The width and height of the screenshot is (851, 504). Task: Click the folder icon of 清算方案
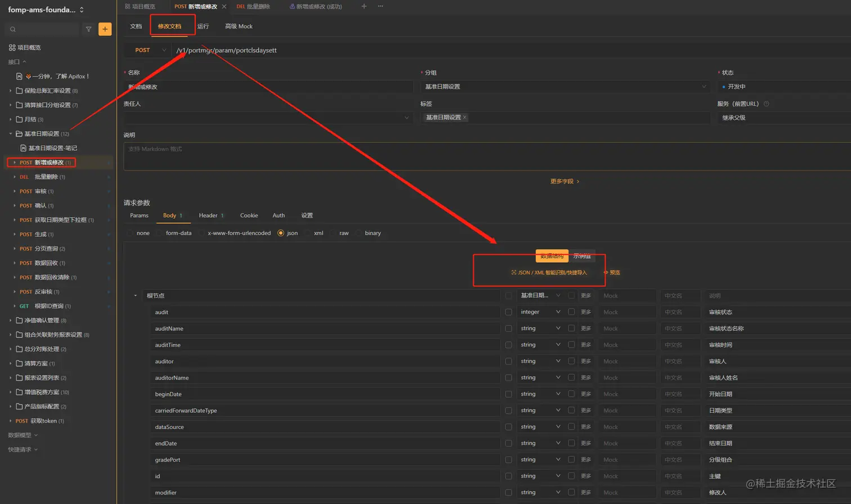pos(19,363)
